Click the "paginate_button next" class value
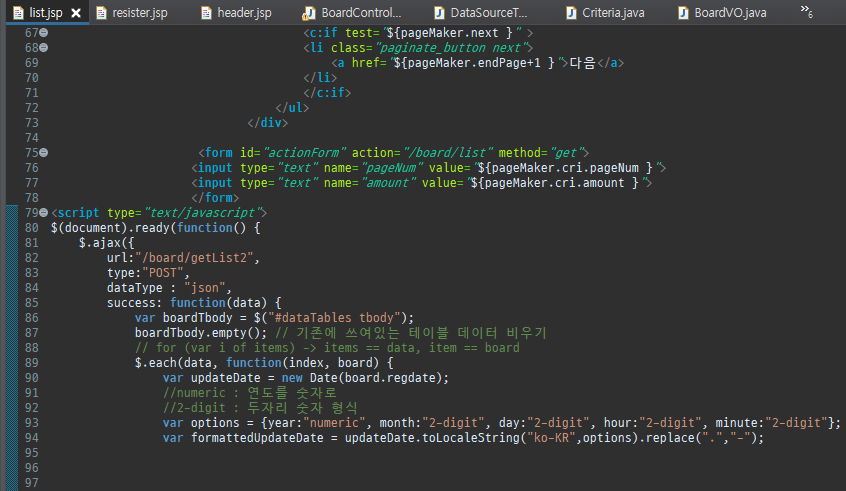The height and width of the screenshot is (491, 846). [453, 48]
